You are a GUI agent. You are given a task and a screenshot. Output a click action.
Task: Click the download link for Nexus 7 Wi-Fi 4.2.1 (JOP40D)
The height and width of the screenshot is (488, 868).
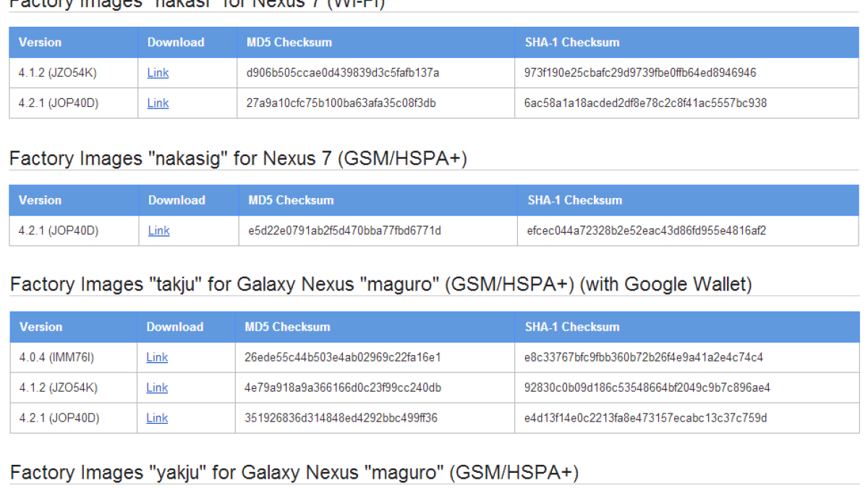(158, 103)
